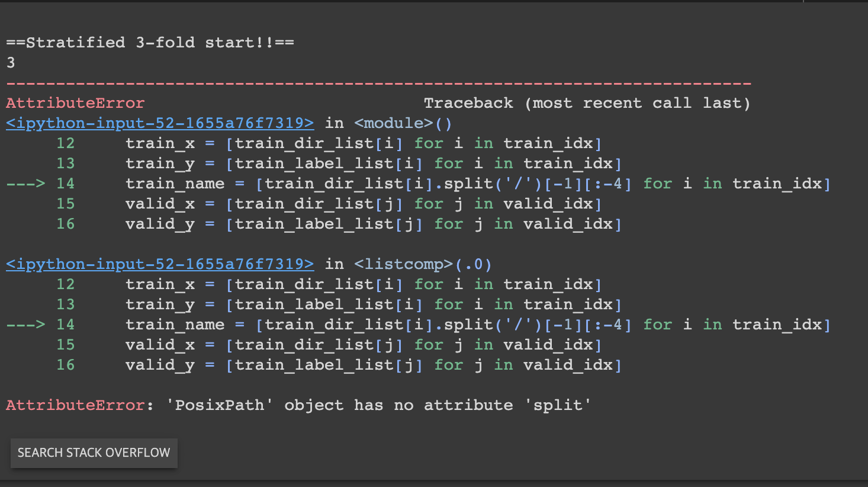This screenshot has width=868, height=487.
Task: Click the output number 3 below the Stratified line
Action: click(x=11, y=63)
